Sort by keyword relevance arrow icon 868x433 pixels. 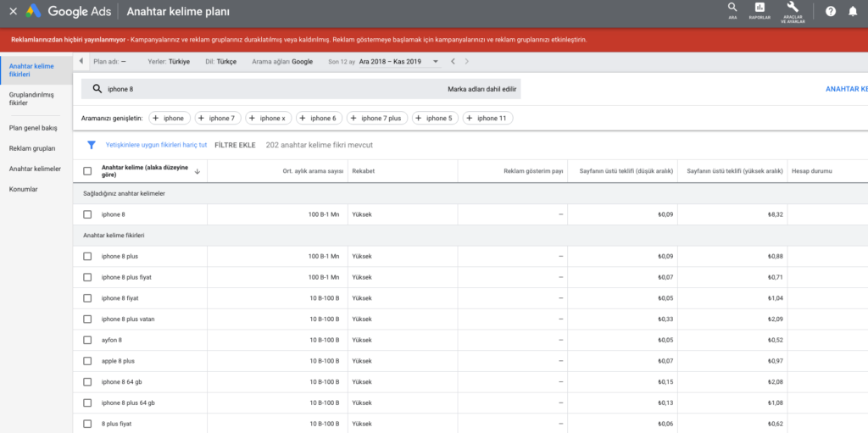[197, 172]
